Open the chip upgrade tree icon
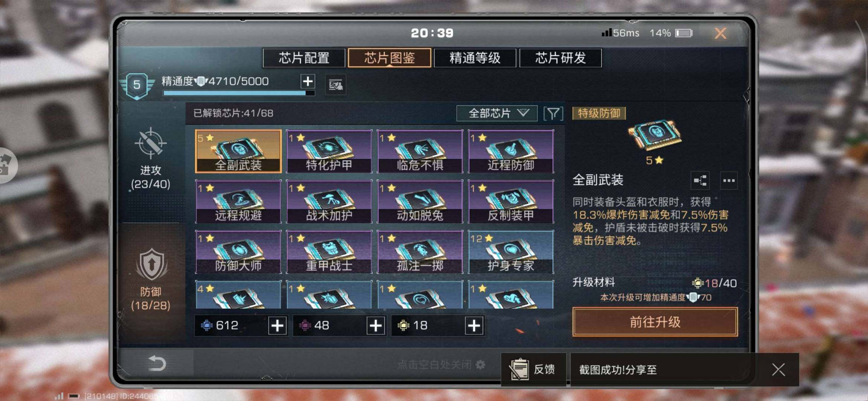The width and height of the screenshot is (868, 401). coord(700,181)
